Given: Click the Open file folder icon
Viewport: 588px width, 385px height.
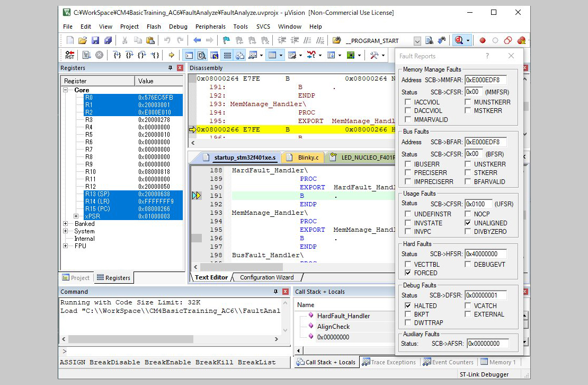Looking at the screenshot, I should 83,40.
